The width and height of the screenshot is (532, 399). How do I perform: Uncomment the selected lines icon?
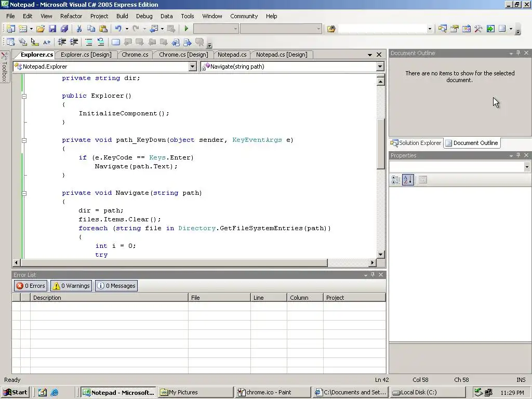coord(101,42)
